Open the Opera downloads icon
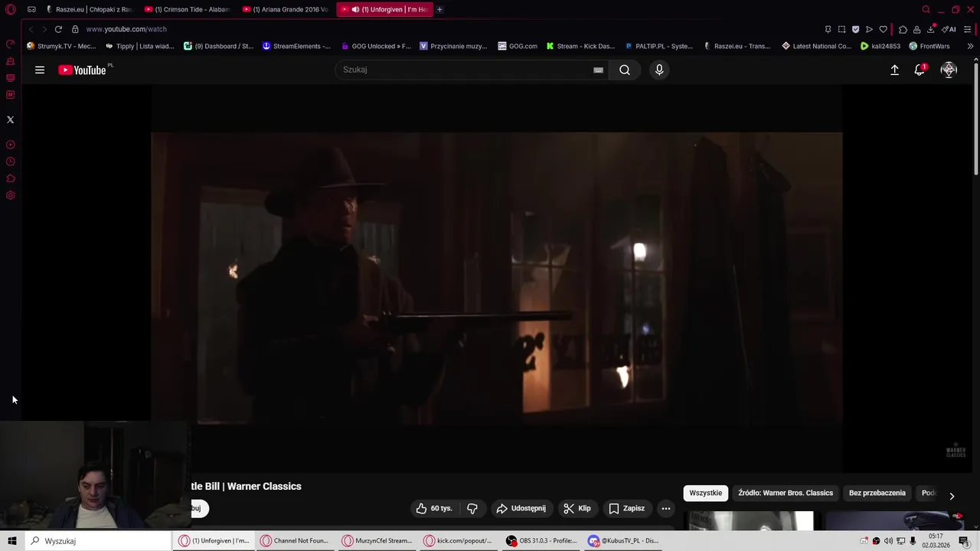The width and height of the screenshot is (980, 551). (931, 29)
